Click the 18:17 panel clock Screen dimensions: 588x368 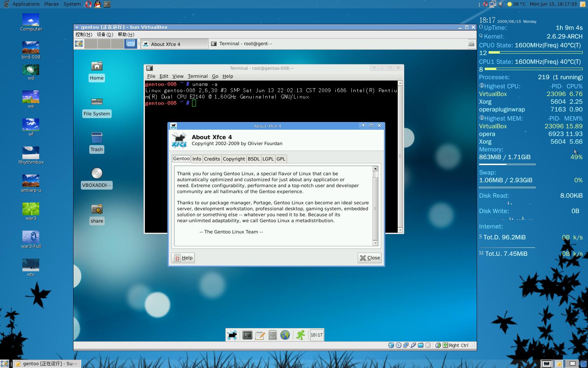(316, 335)
